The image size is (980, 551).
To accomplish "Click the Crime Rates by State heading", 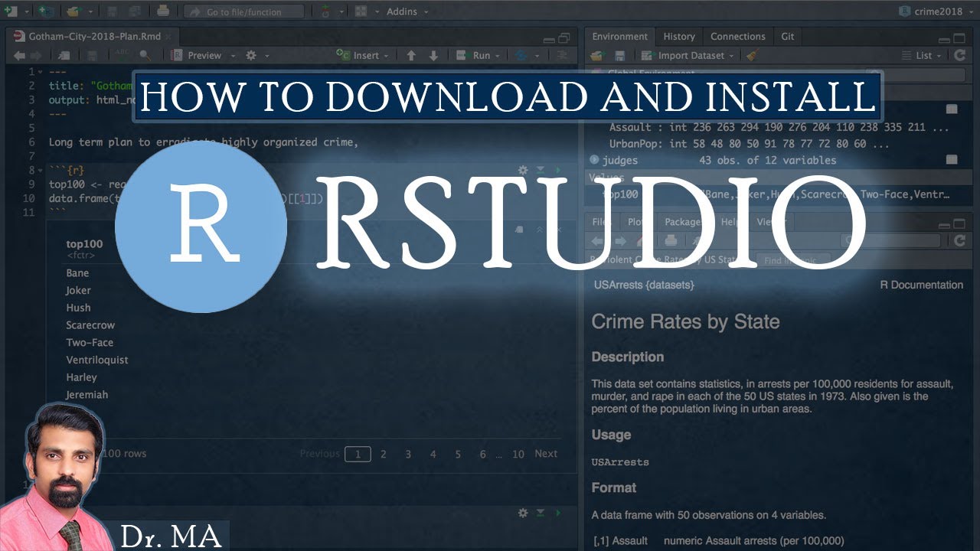I will point(685,321).
